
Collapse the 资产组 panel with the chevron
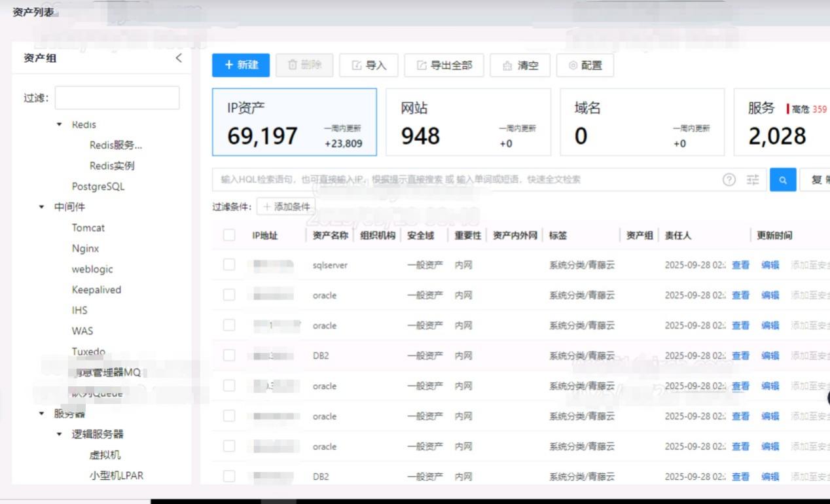(179, 58)
